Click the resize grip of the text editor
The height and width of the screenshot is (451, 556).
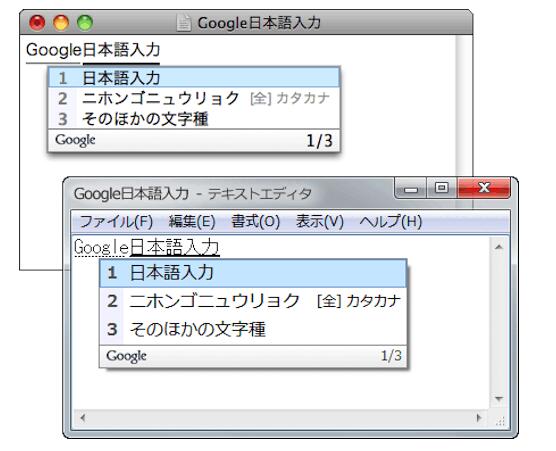500,421
